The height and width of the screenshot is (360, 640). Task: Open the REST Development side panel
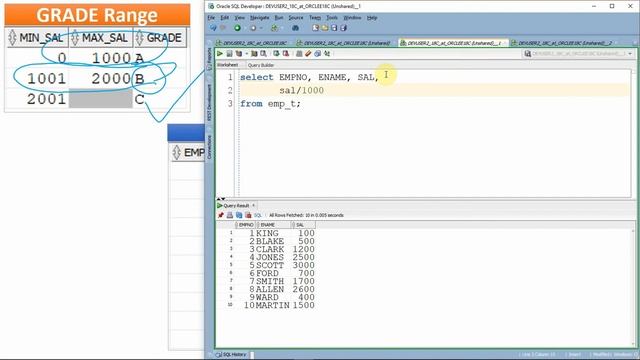pos(210,102)
